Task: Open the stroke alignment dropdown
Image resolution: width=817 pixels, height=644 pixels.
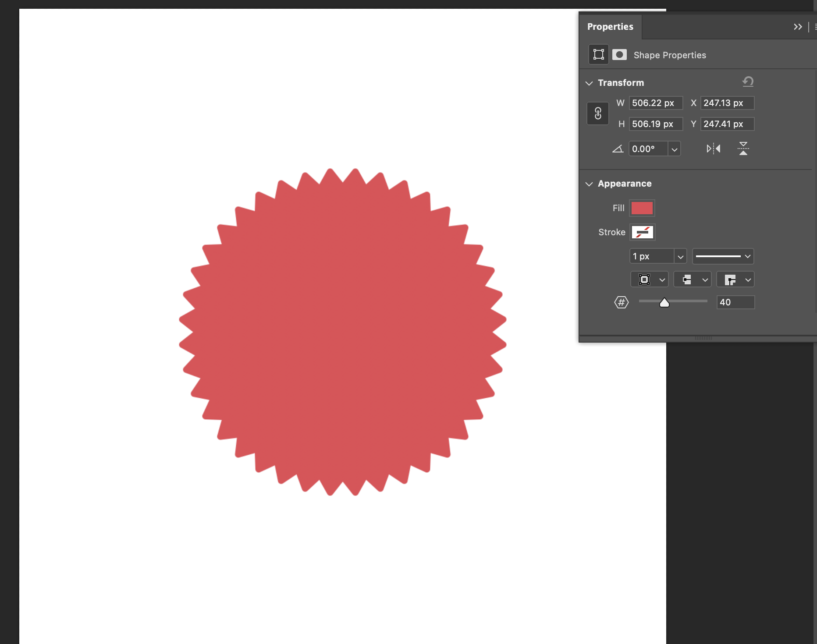Action: (x=650, y=280)
